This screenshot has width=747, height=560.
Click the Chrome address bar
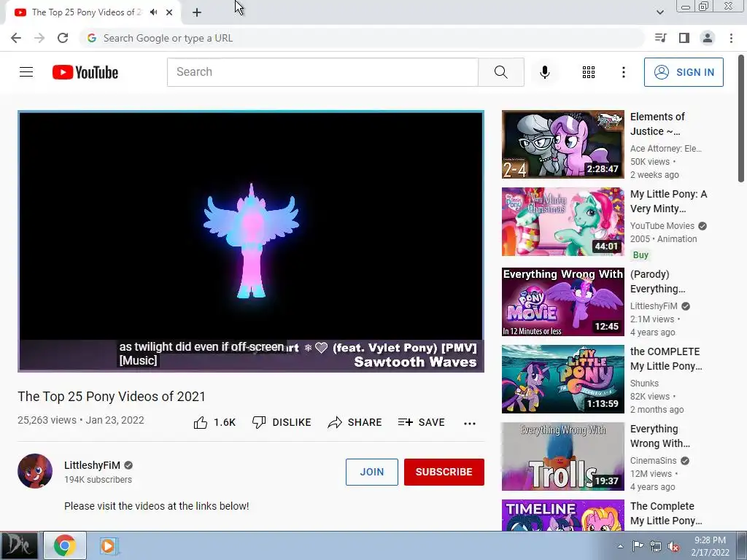(x=361, y=38)
